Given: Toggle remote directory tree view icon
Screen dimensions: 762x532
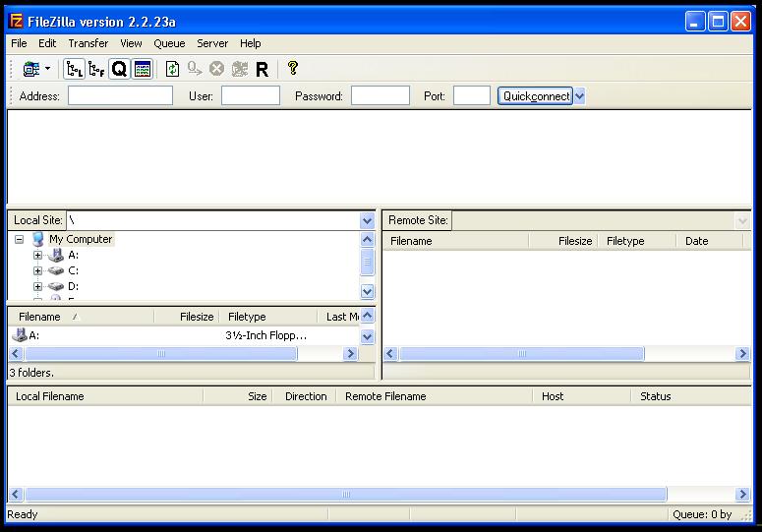Looking at the screenshot, I should (x=96, y=69).
